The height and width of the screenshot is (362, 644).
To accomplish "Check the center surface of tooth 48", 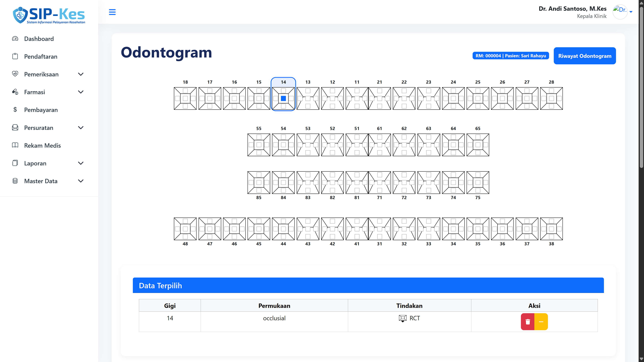I will point(185,229).
